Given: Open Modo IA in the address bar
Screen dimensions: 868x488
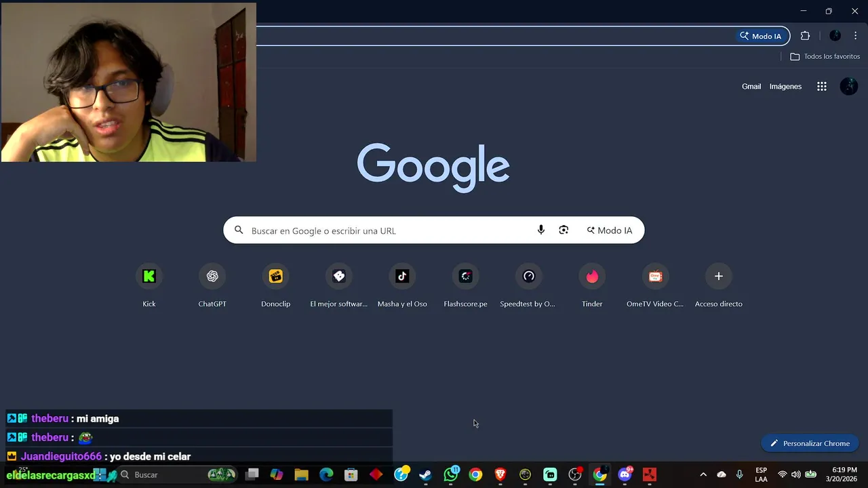Looking at the screenshot, I should click(x=761, y=36).
